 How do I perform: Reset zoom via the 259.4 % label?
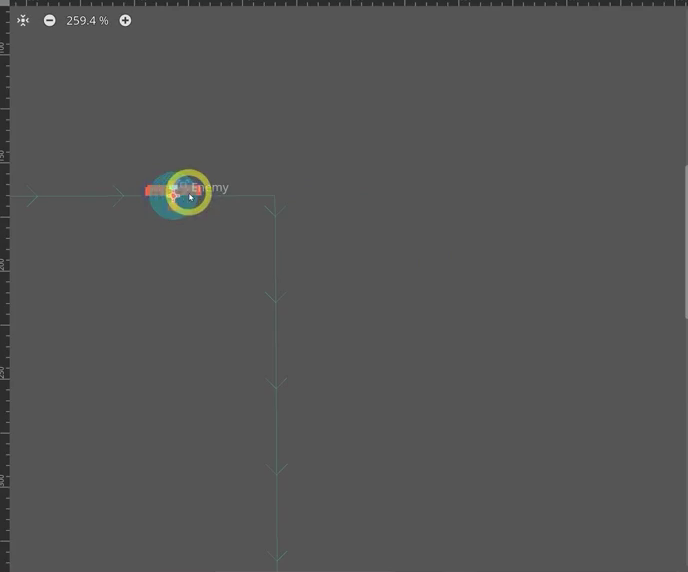click(x=87, y=21)
